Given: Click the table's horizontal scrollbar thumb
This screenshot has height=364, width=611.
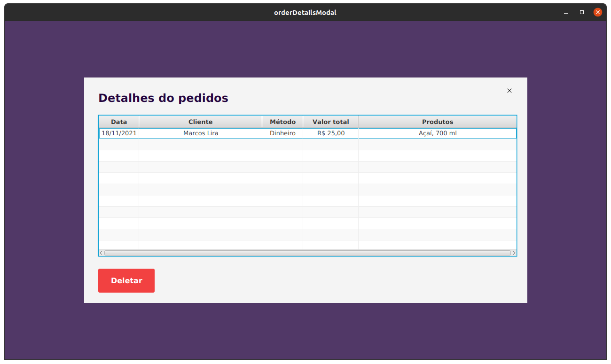Looking at the screenshot, I should 307,253.
